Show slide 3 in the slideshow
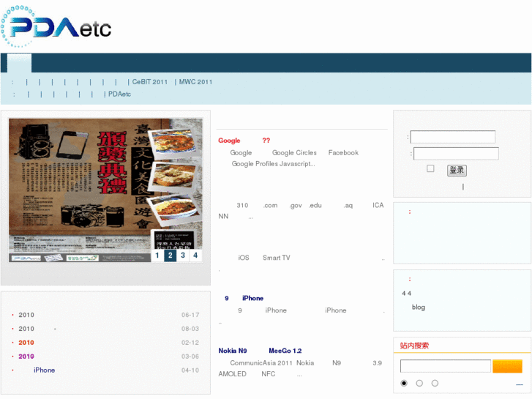Viewport: 532px width, 399px height. click(183, 256)
